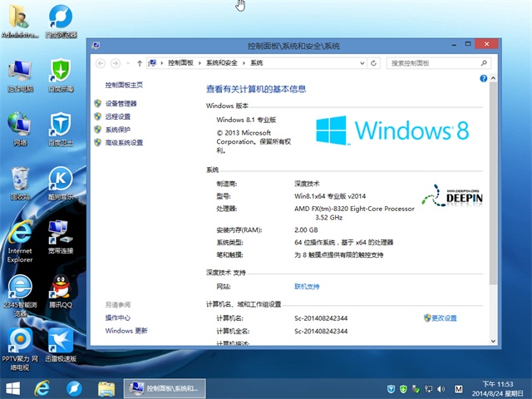Click the 系统和安全 breadcrumb segment
Viewport: 532px width, 399px height.
[x=222, y=62]
